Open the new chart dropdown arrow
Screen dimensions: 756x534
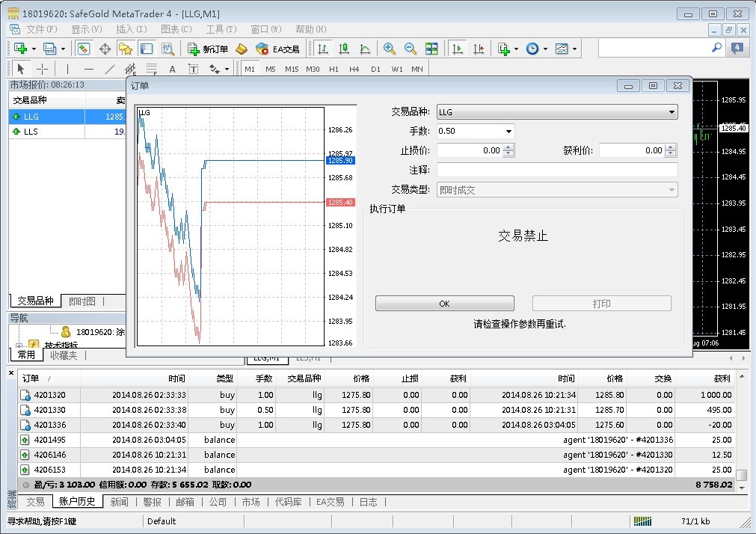point(34,49)
